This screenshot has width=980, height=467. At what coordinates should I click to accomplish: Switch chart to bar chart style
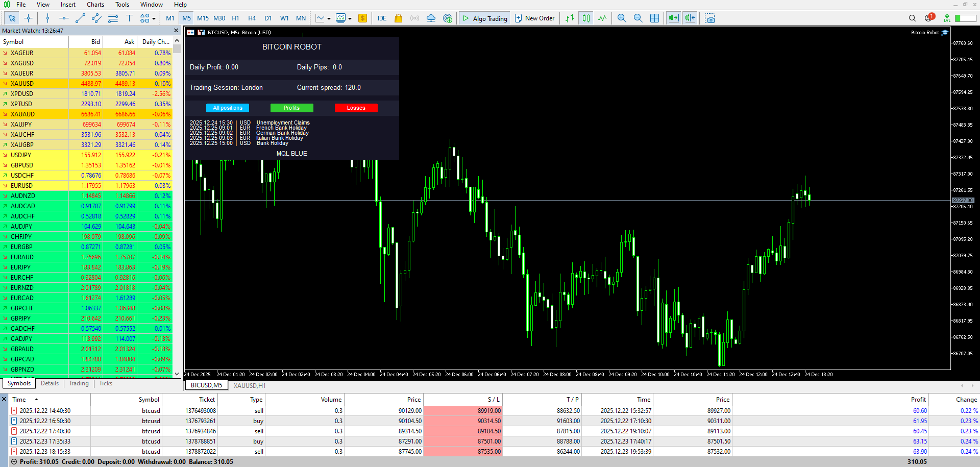(570, 18)
